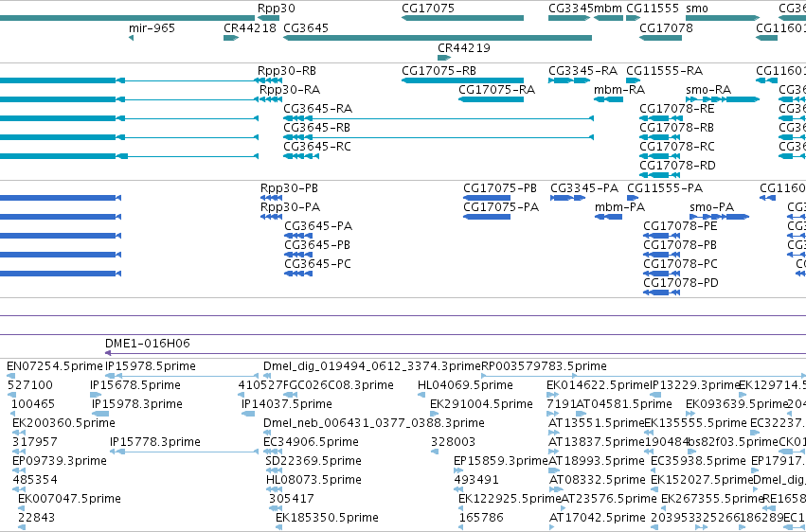
Task: Click protein CG17075-PB
Action: tap(500, 188)
